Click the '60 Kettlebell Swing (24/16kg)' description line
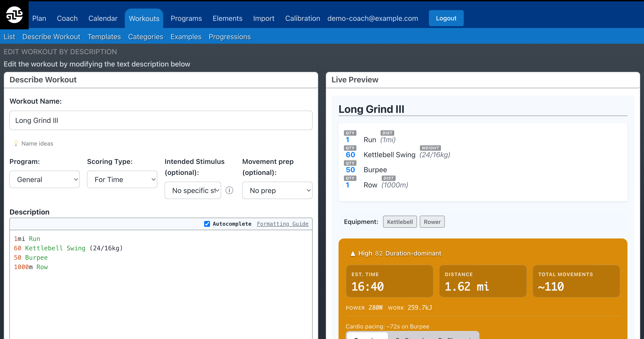644x339 pixels. (68, 248)
